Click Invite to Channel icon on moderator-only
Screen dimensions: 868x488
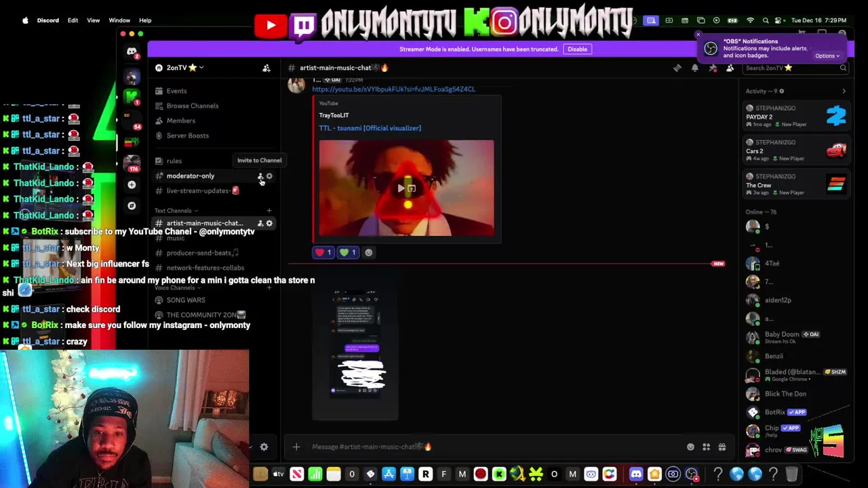pyautogui.click(x=260, y=176)
